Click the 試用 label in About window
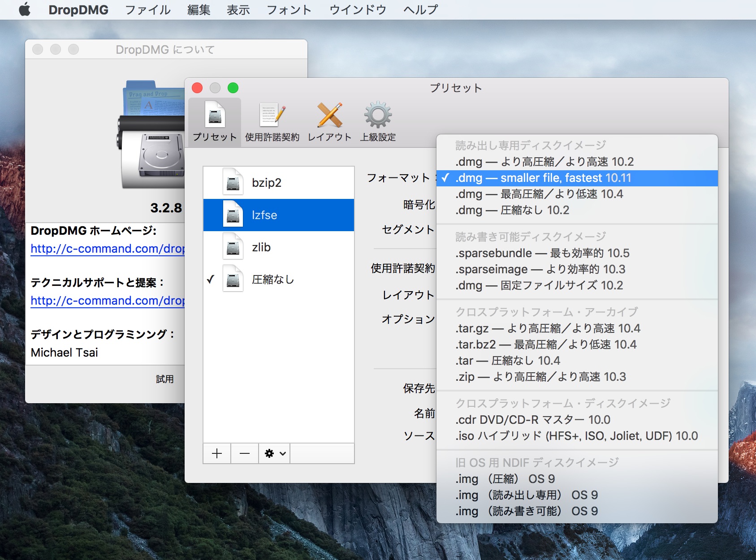 coord(164,379)
